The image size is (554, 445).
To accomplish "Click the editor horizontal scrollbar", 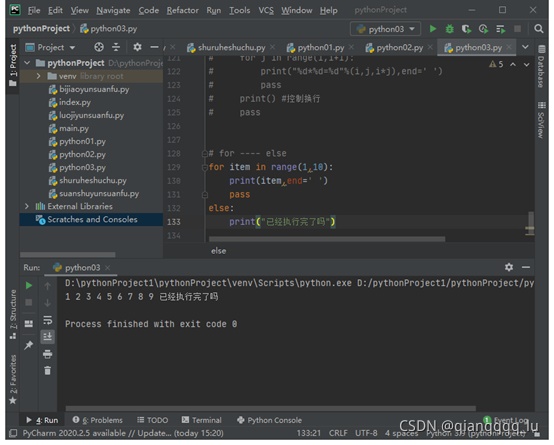I will [327, 239].
